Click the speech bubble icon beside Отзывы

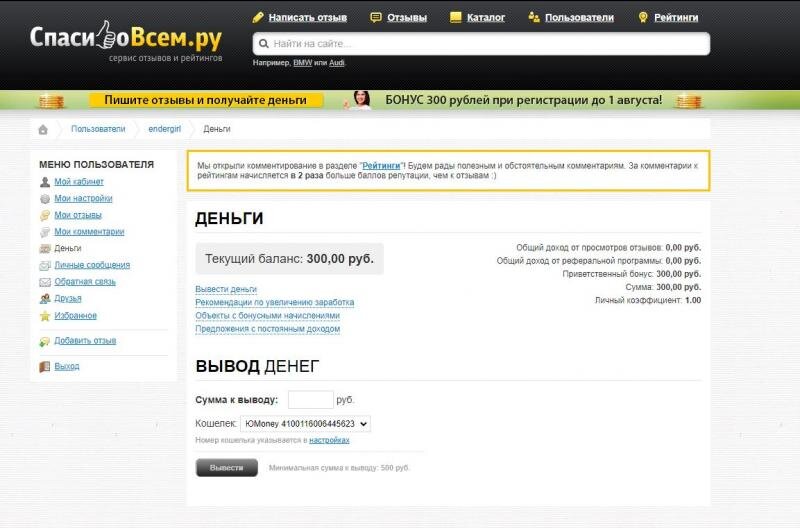point(376,17)
